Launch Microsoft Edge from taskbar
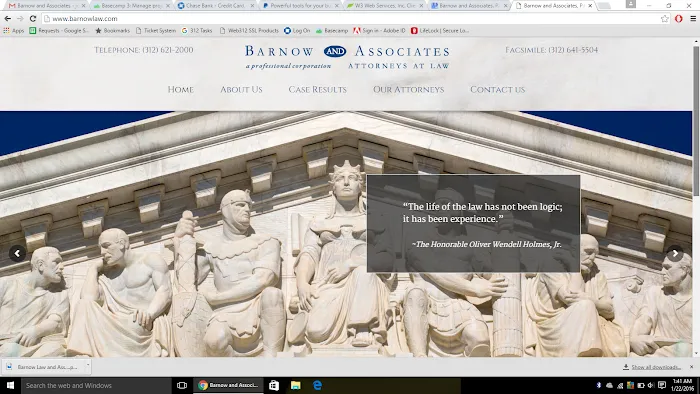 tap(317, 386)
